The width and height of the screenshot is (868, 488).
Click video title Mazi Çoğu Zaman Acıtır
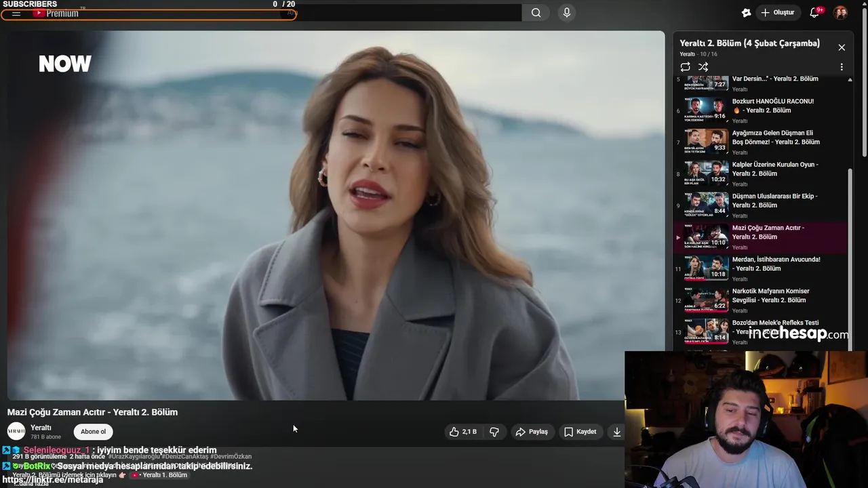(x=92, y=412)
